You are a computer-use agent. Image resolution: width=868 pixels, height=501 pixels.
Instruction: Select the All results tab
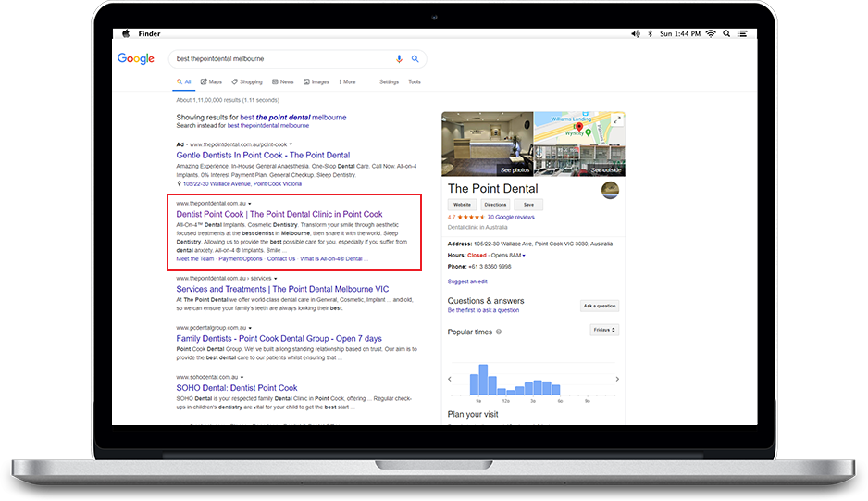tap(184, 82)
